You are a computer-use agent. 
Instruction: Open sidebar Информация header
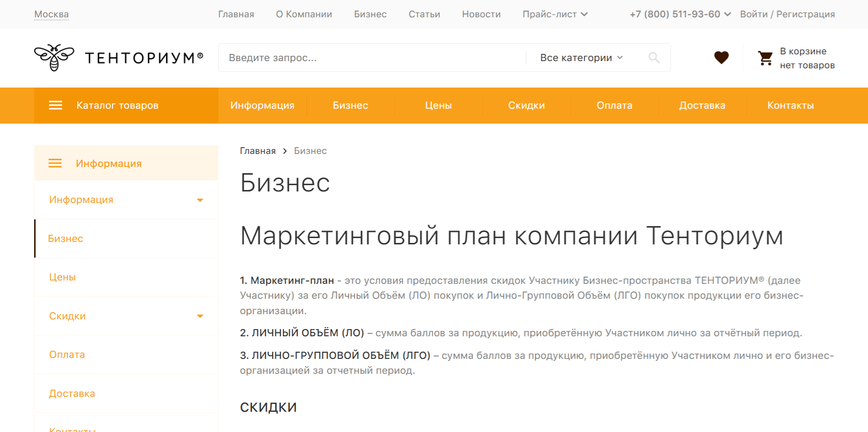pos(126,163)
